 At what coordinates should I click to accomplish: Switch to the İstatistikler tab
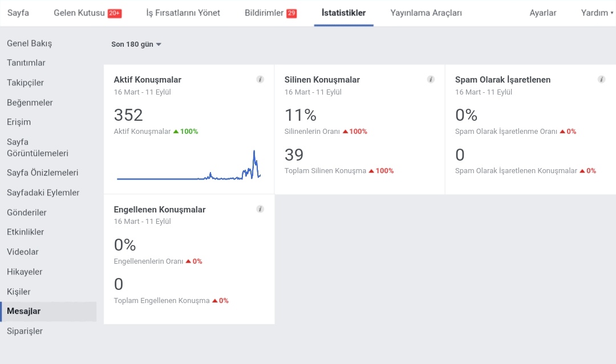point(344,13)
